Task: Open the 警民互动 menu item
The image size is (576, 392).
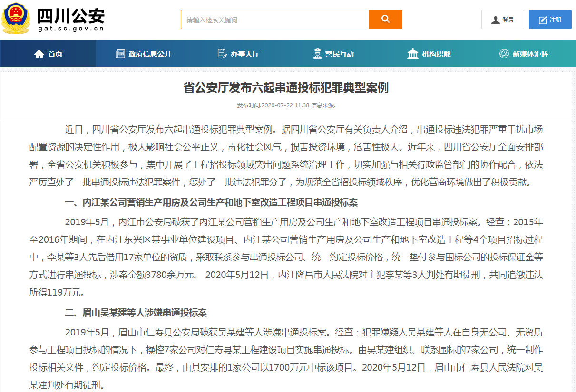Action: tap(334, 54)
